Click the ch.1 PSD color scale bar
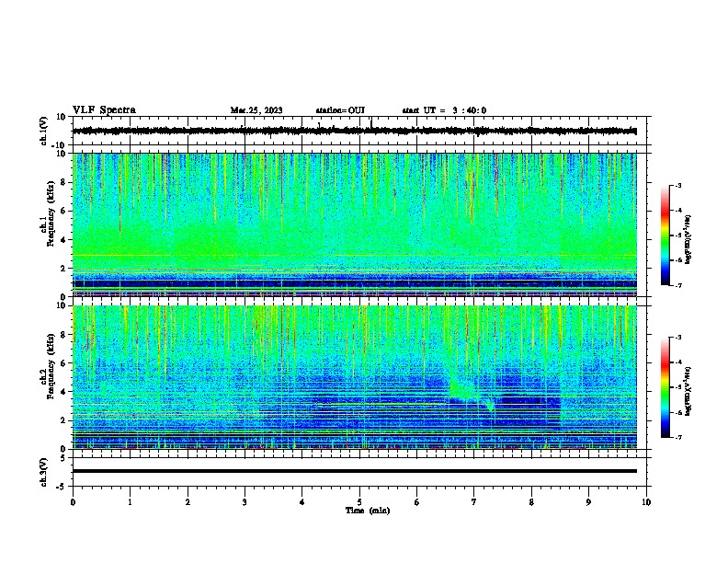Screen dimensions: 728x563 (x=665, y=236)
